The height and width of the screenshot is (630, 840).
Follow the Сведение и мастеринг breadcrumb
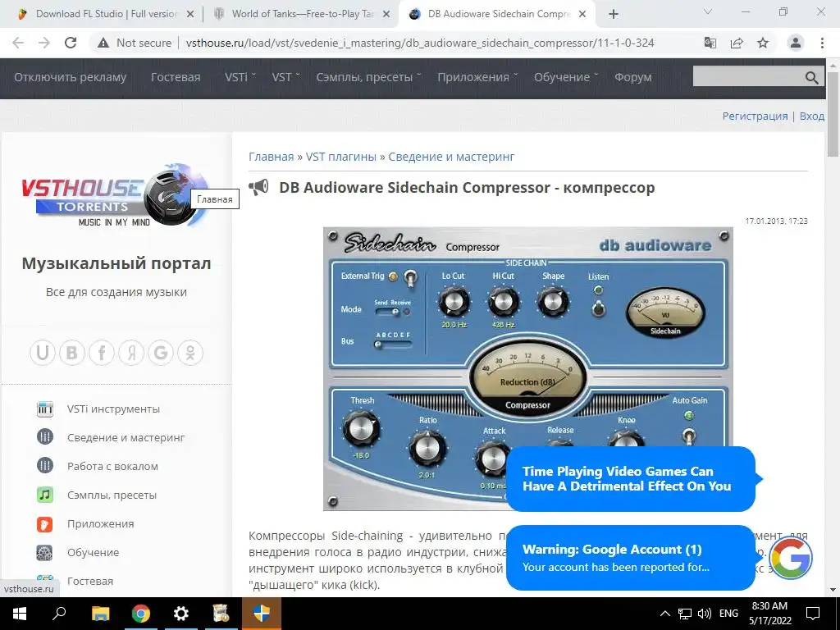(451, 157)
